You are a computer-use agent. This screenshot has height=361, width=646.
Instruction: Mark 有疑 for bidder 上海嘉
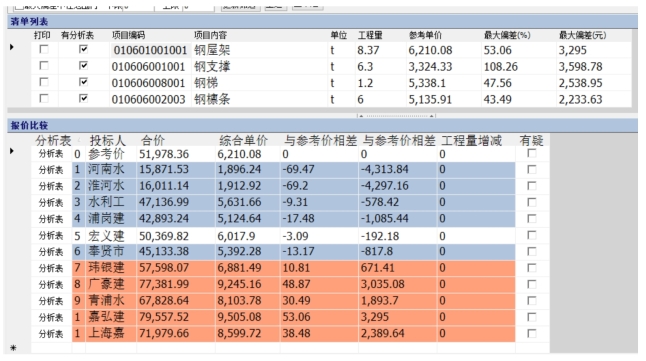[x=532, y=333]
